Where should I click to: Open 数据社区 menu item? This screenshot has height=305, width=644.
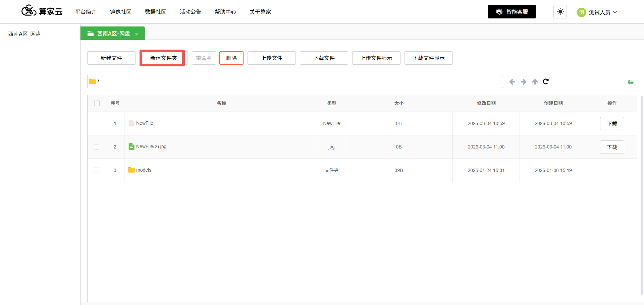click(x=156, y=12)
